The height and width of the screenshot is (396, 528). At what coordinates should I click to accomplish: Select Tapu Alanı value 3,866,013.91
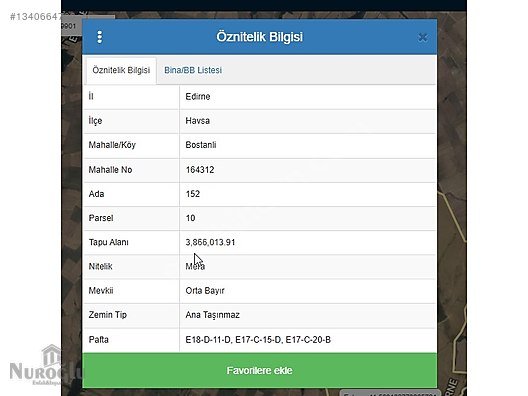(210, 242)
